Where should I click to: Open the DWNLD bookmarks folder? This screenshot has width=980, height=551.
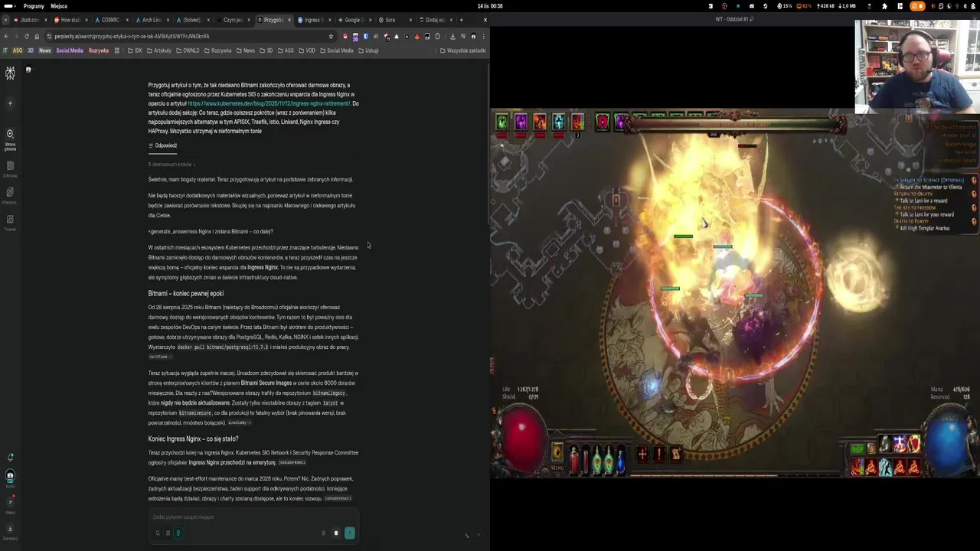coord(188,51)
